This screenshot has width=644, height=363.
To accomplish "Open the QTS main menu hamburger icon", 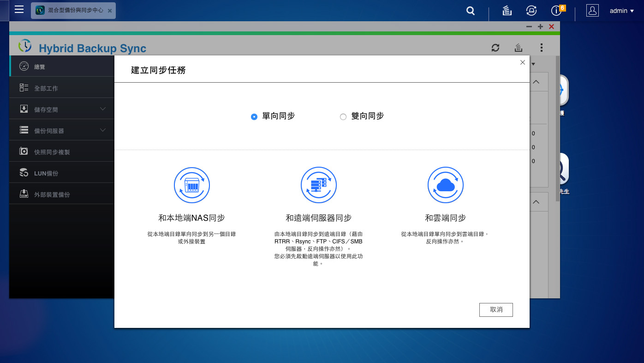I will tap(19, 10).
